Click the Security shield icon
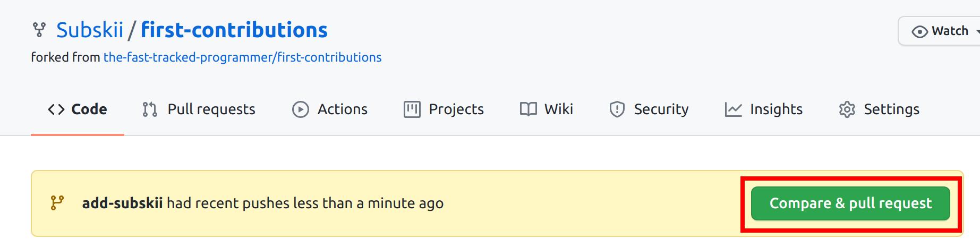 coord(617,109)
